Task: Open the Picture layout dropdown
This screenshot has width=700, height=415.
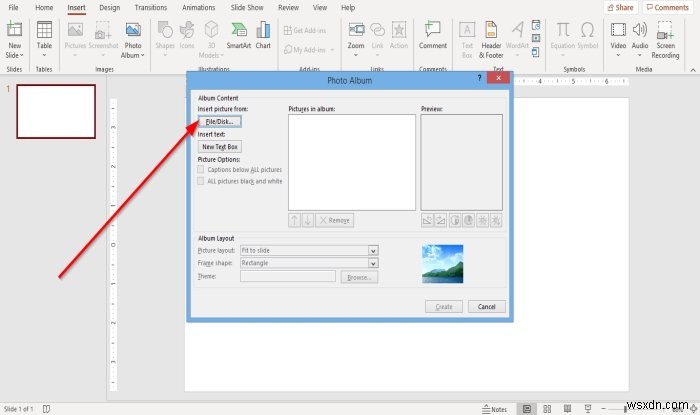Action: [x=373, y=251]
